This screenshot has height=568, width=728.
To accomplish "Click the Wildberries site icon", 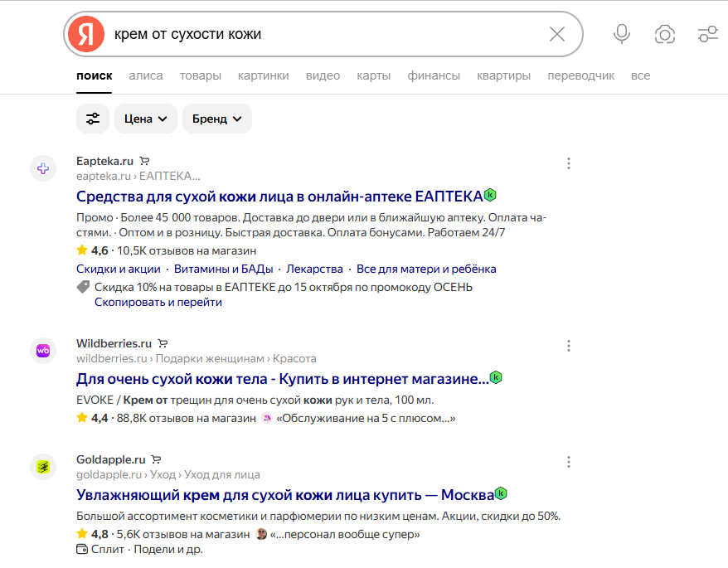I will (42, 351).
